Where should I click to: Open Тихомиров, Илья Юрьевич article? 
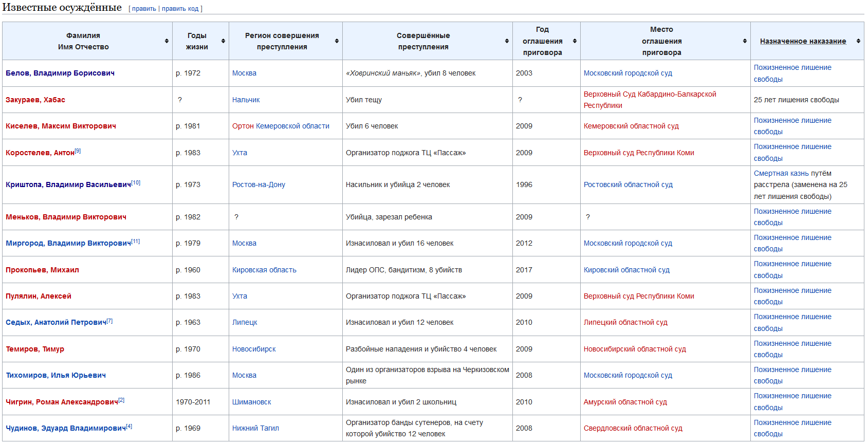pyautogui.click(x=56, y=375)
